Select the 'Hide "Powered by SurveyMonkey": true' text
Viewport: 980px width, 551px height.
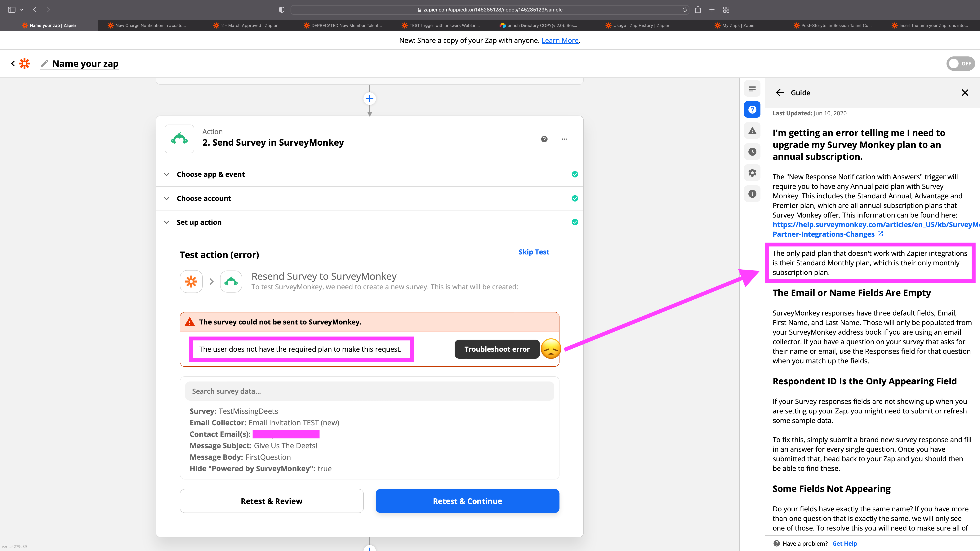(x=261, y=469)
